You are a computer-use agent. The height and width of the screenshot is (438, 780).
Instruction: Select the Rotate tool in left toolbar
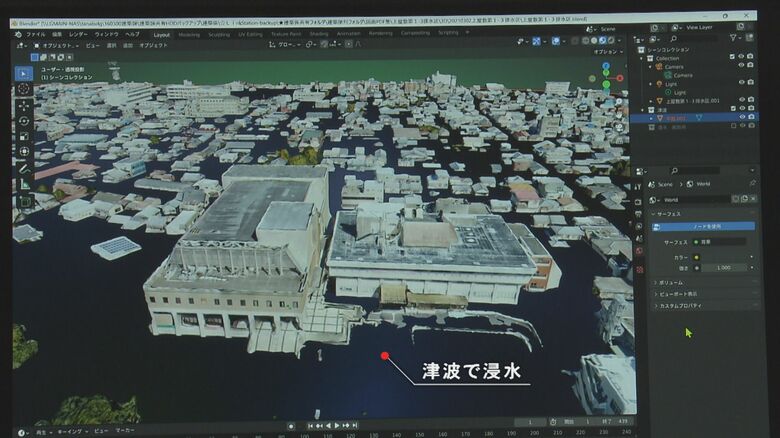click(24, 120)
